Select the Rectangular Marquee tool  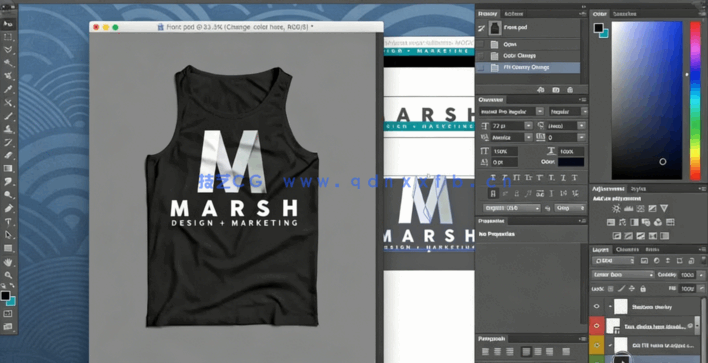point(8,37)
